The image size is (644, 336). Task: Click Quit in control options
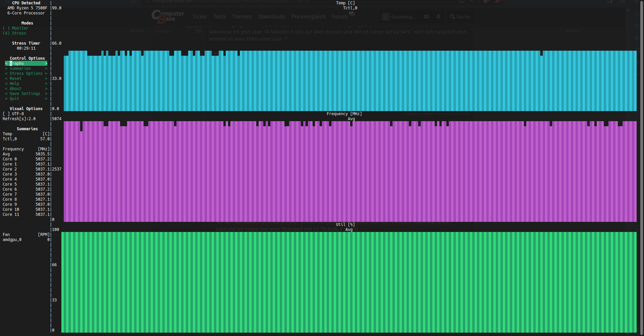[26, 99]
